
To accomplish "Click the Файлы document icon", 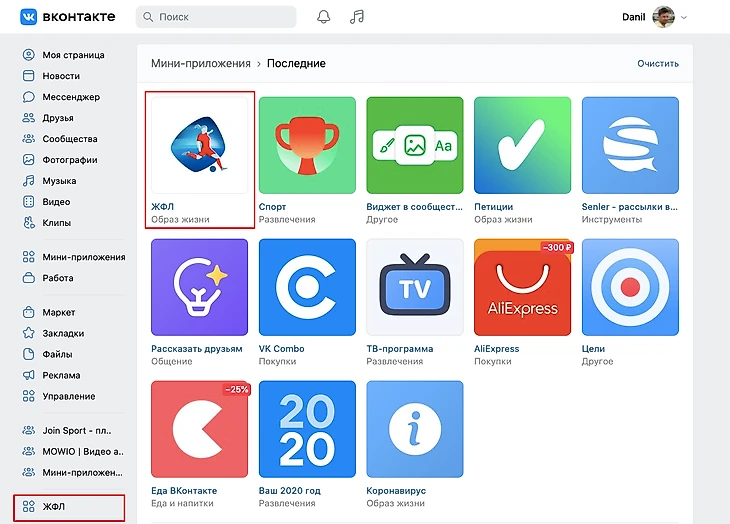I will [28, 354].
